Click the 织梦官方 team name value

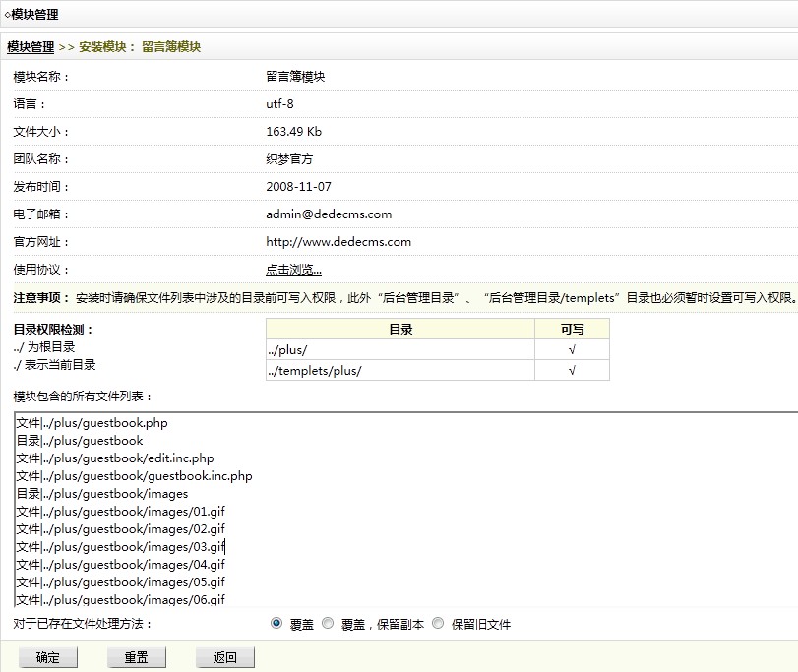coord(289,159)
